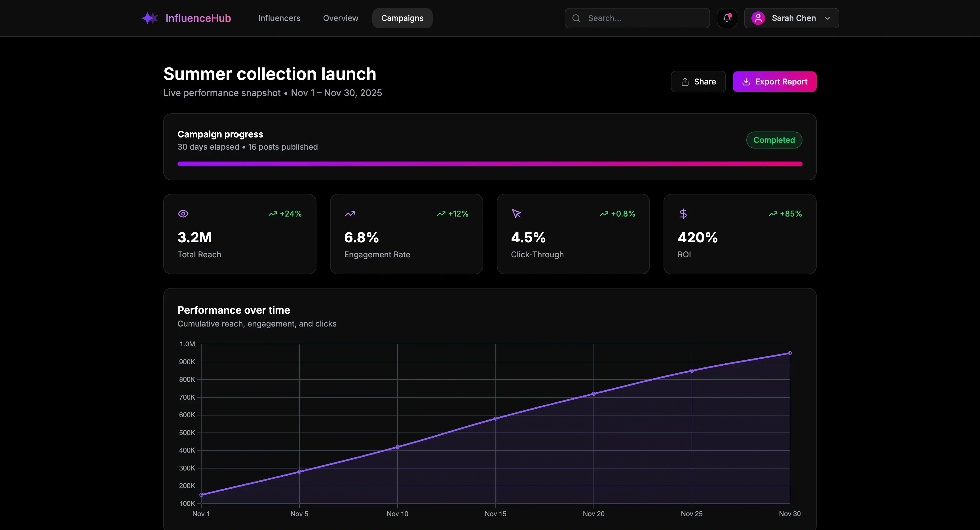Click the Share button
The image size is (980, 530).
pos(698,81)
